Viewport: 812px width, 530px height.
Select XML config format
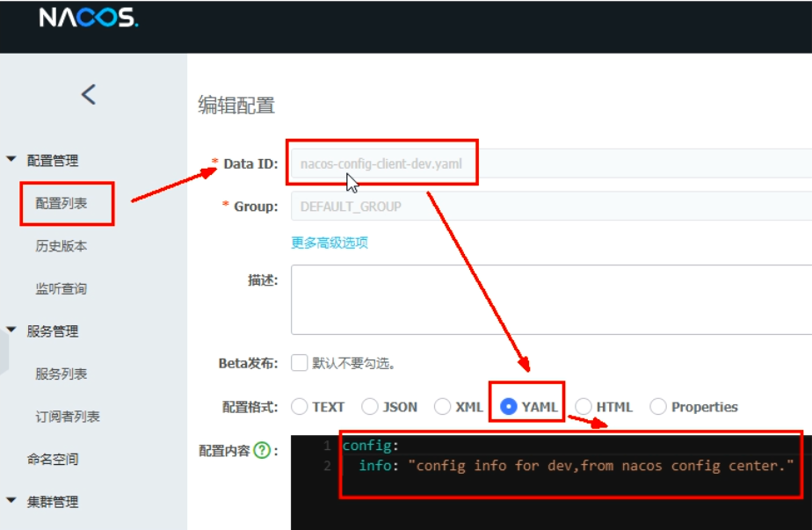pos(442,407)
